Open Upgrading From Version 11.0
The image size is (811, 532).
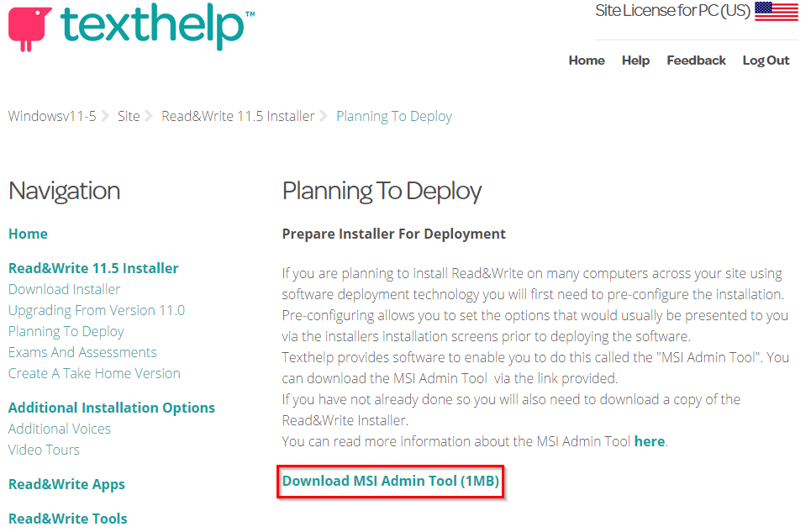click(96, 310)
